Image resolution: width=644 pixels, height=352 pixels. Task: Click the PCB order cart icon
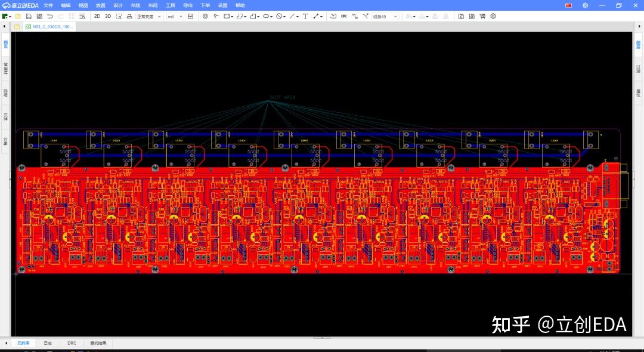[x=482, y=17]
